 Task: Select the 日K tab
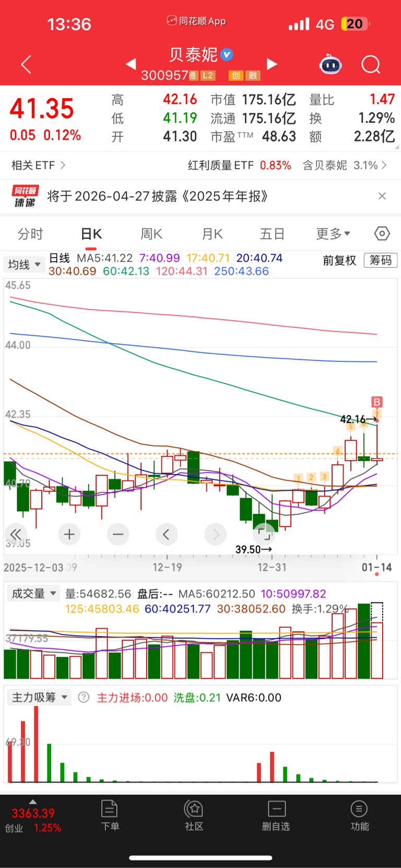pyautogui.click(x=91, y=234)
